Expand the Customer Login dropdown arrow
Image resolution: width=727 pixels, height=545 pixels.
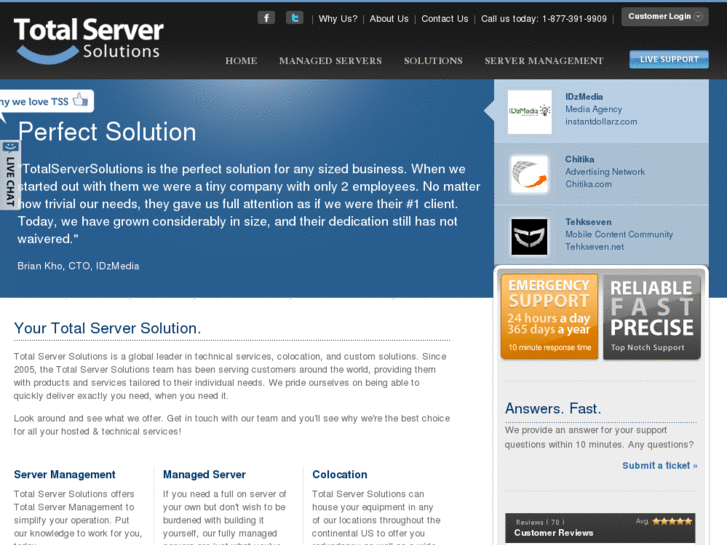[698, 17]
